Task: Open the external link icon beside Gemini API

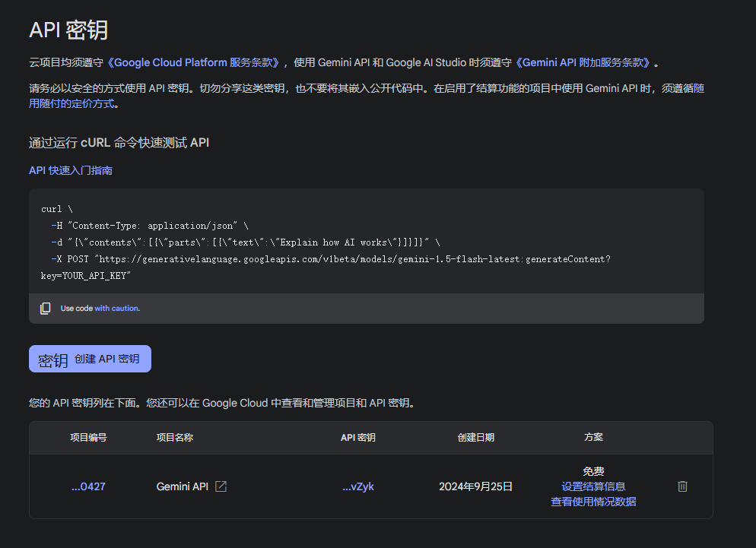Action: coord(221,486)
